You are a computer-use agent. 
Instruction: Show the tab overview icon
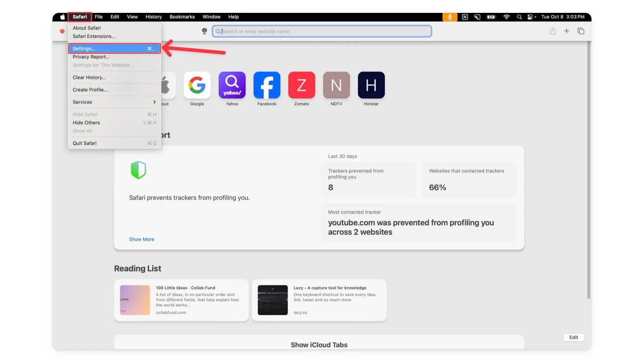click(x=581, y=31)
